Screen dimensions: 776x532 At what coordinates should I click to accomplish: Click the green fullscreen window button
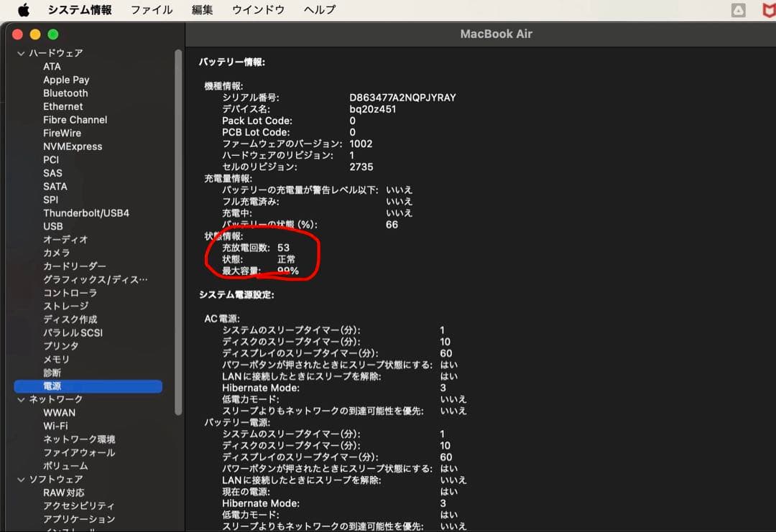52,34
